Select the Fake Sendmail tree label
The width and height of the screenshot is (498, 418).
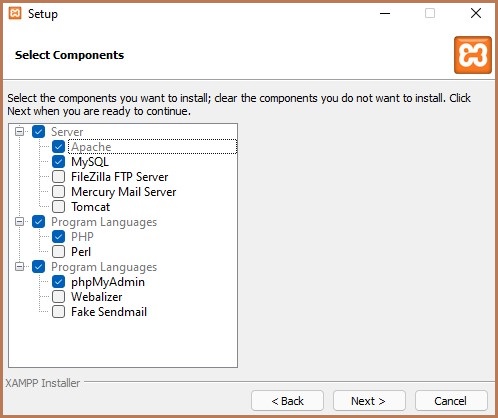pyautogui.click(x=109, y=312)
